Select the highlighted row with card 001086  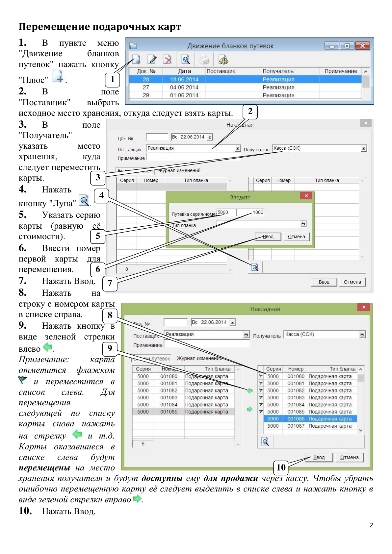[310, 419]
